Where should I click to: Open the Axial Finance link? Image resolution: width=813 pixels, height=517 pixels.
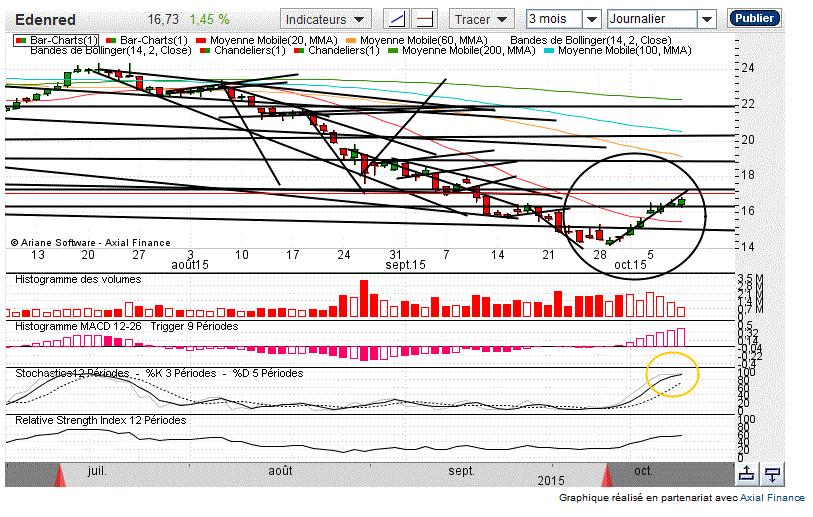point(772,498)
